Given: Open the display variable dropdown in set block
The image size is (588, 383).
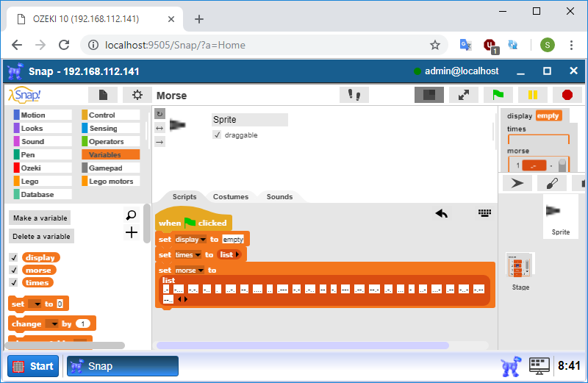Looking at the screenshot, I should (203, 240).
